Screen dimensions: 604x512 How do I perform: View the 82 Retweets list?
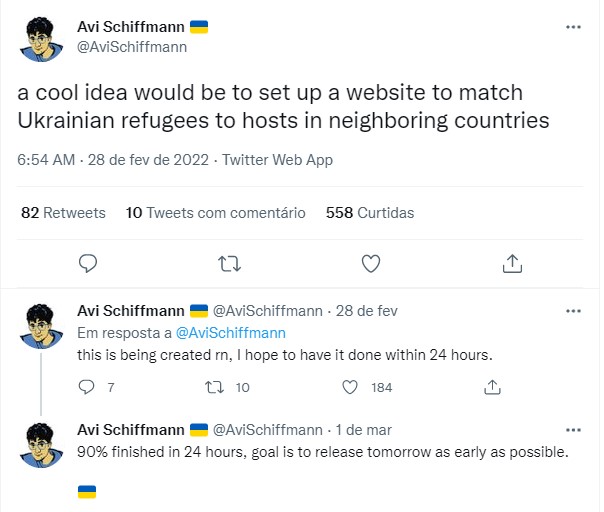coord(63,212)
